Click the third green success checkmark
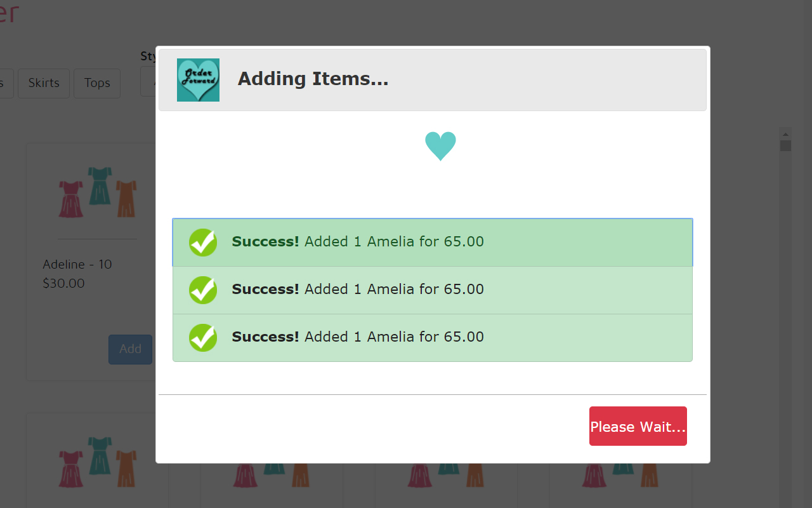 pos(203,337)
